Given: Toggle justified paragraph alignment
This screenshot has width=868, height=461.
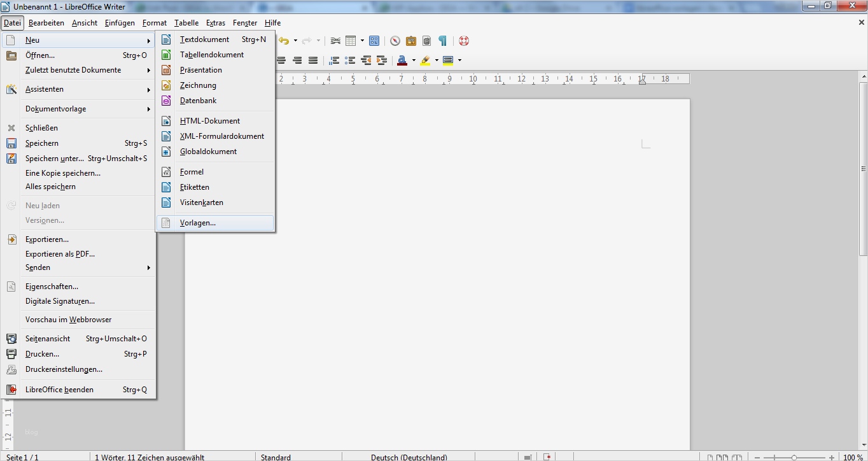Looking at the screenshot, I should tap(312, 60).
